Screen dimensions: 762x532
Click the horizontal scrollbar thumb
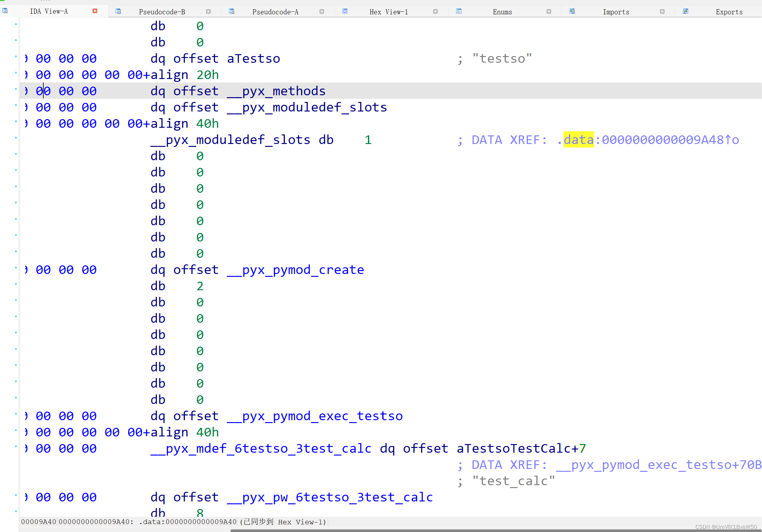tap(496, 531)
